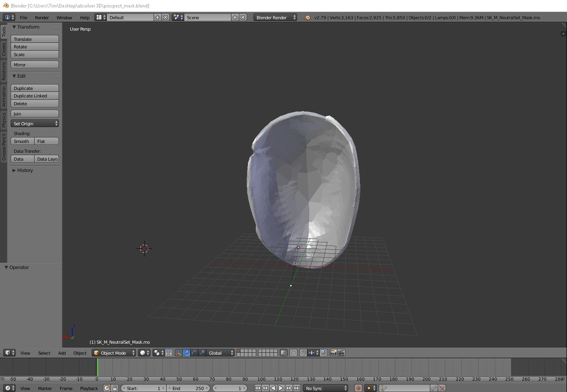Toggle lock camera and layers to scene

click(x=283, y=353)
